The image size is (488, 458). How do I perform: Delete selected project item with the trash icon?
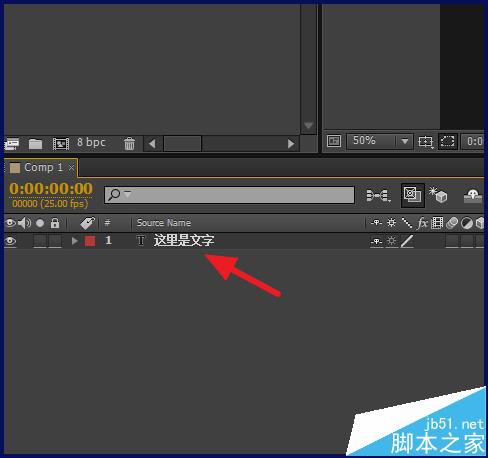click(129, 144)
